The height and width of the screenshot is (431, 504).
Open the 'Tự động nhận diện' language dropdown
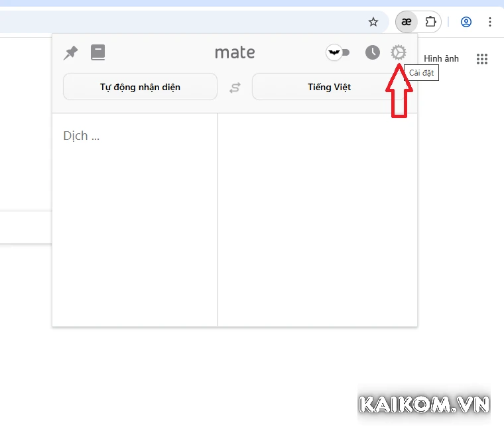coord(140,87)
